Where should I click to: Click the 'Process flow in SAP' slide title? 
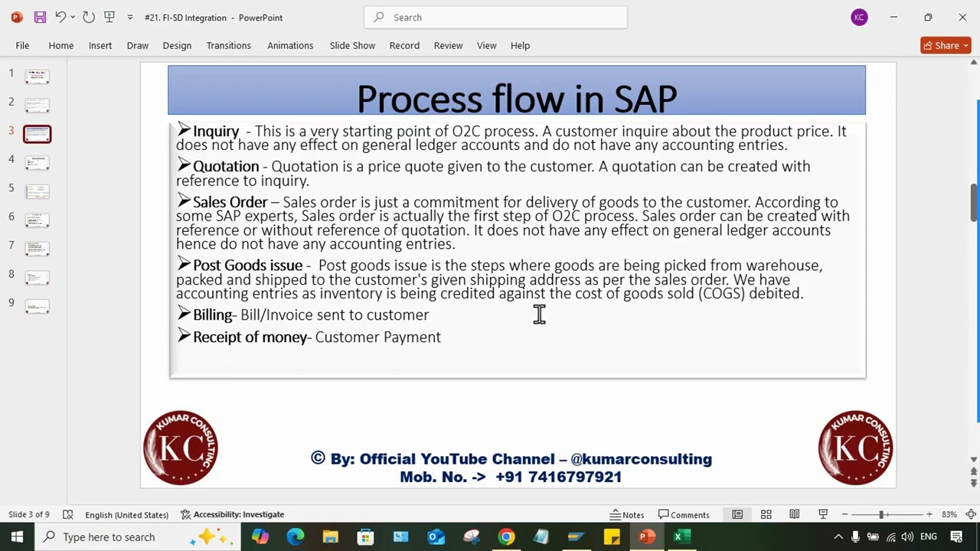517,98
